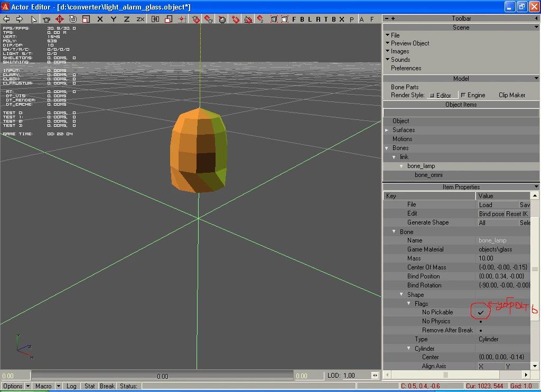Click the undo arrow in the toolbar

point(7,19)
